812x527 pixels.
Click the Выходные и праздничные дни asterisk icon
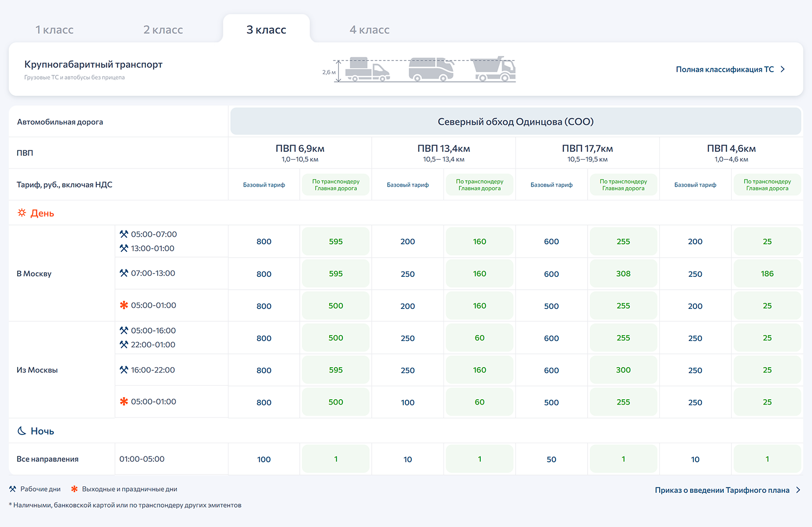[74, 489]
